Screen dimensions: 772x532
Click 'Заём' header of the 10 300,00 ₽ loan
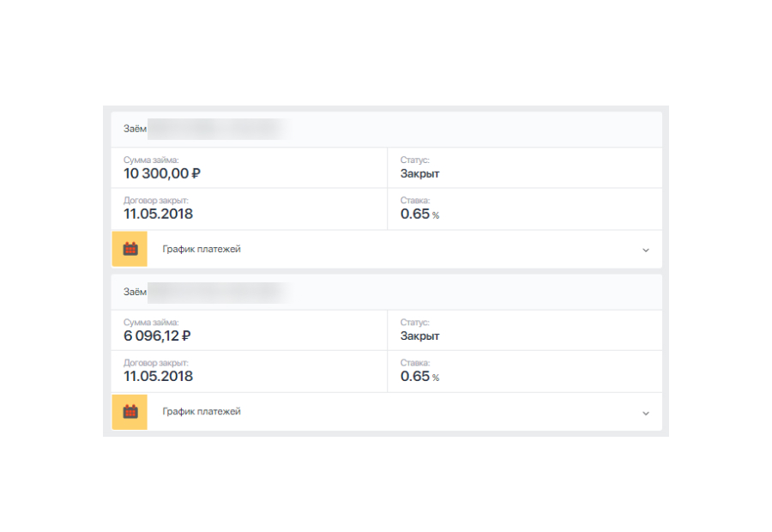[135, 130]
